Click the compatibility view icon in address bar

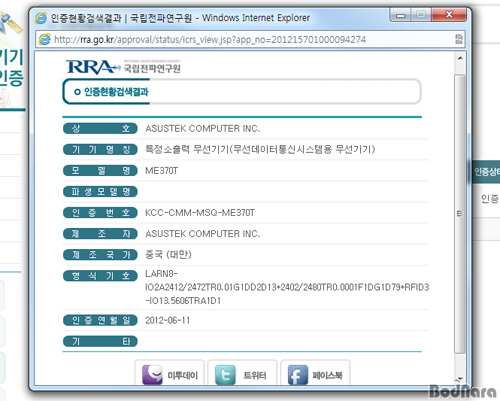459,39
